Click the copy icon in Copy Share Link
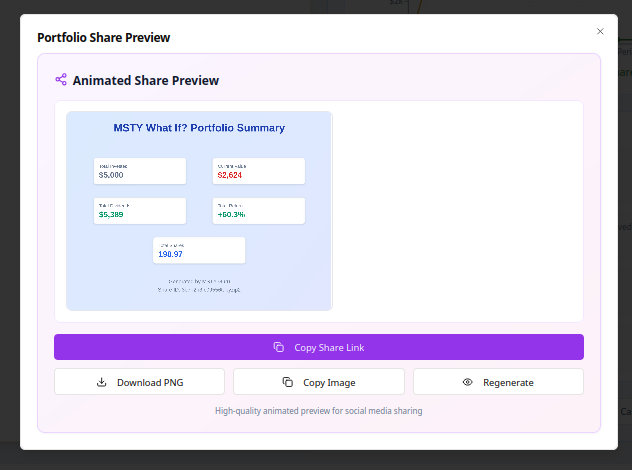The height and width of the screenshot is (470, 632). (279, 347)
